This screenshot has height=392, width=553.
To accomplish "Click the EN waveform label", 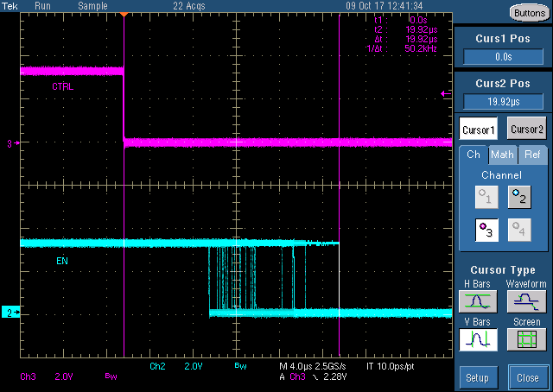I will point(62,261).
